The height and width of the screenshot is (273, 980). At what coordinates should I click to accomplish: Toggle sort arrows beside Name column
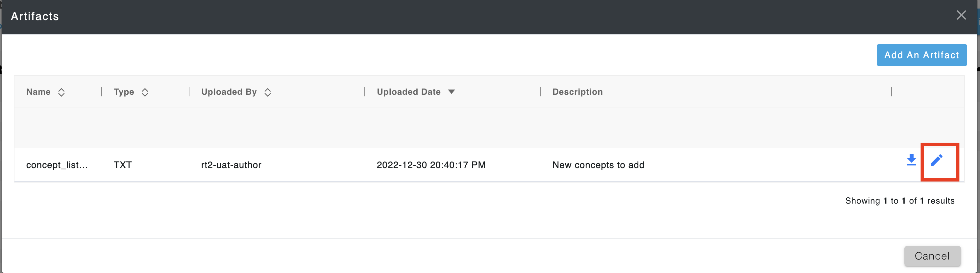pos(61,92)
